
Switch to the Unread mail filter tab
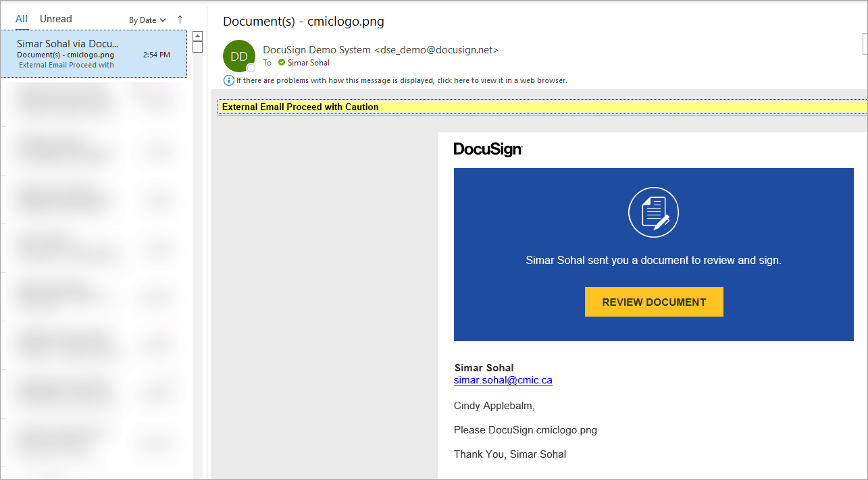coord(55,19)
